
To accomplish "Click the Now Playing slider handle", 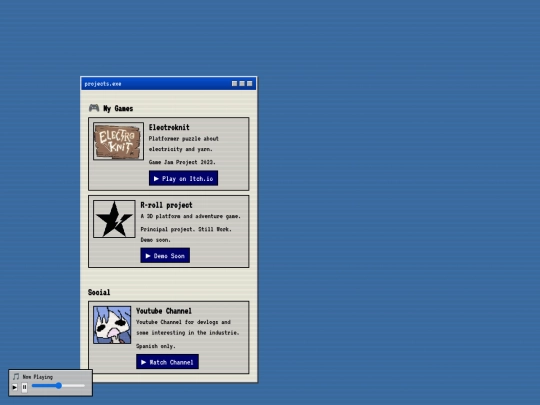I will 59,386.
